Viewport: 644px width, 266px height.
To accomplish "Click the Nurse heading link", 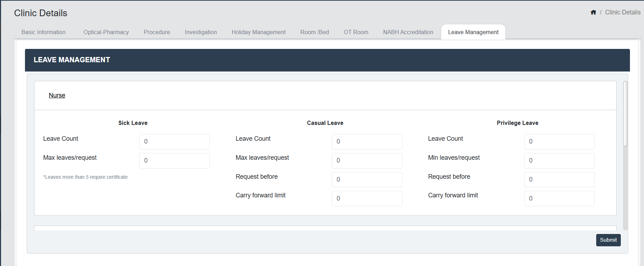I will coord(57,95).
